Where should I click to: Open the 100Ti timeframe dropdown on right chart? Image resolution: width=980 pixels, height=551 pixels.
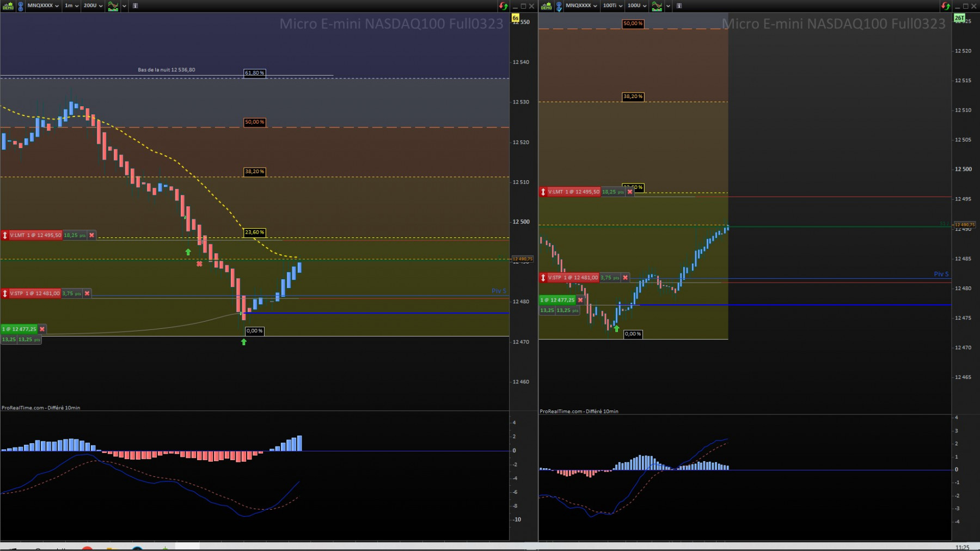pyautogui.click(x=612, y=5)
